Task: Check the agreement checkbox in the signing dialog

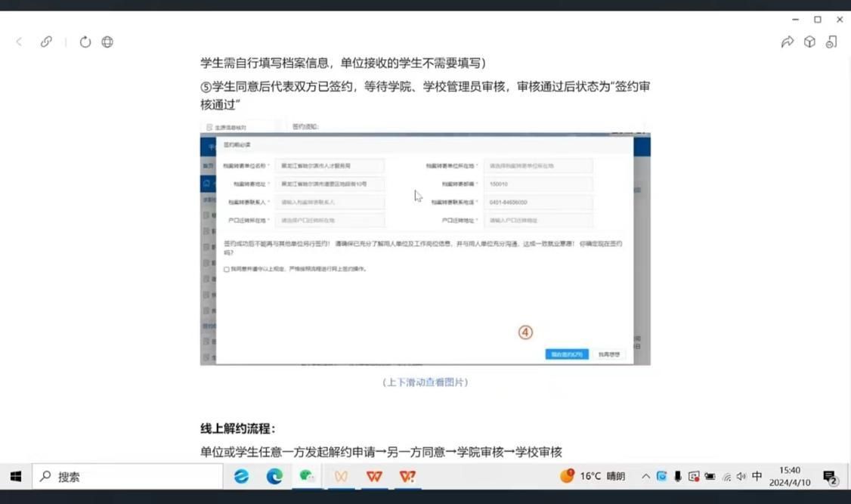Action: (x=227, y=269)
